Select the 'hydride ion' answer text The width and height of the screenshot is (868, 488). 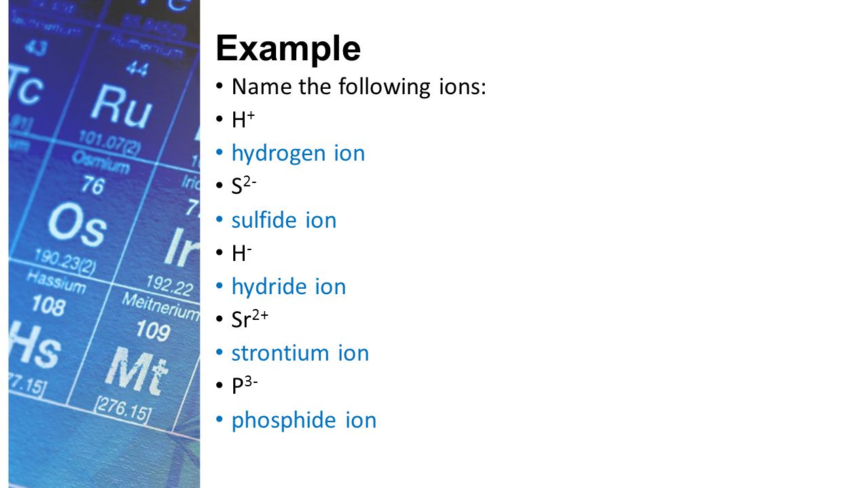click(x=289, y=286)
